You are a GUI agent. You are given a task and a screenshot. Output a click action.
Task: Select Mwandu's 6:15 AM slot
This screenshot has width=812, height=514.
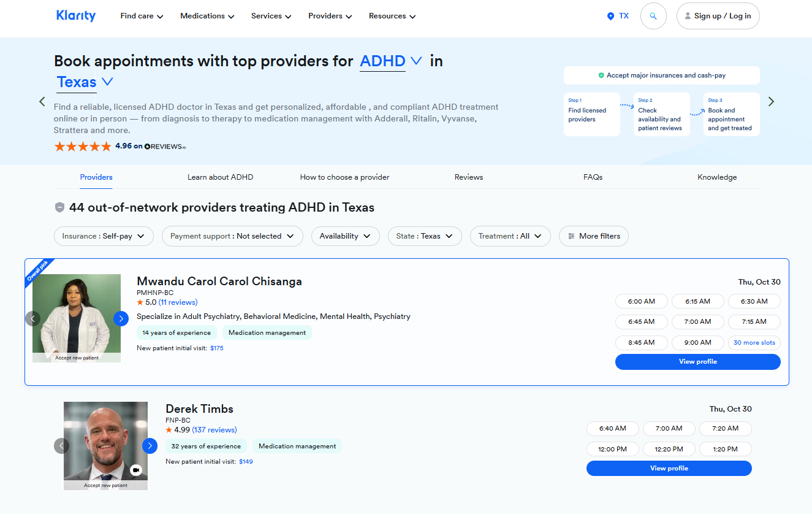click(x=698, y=302)
